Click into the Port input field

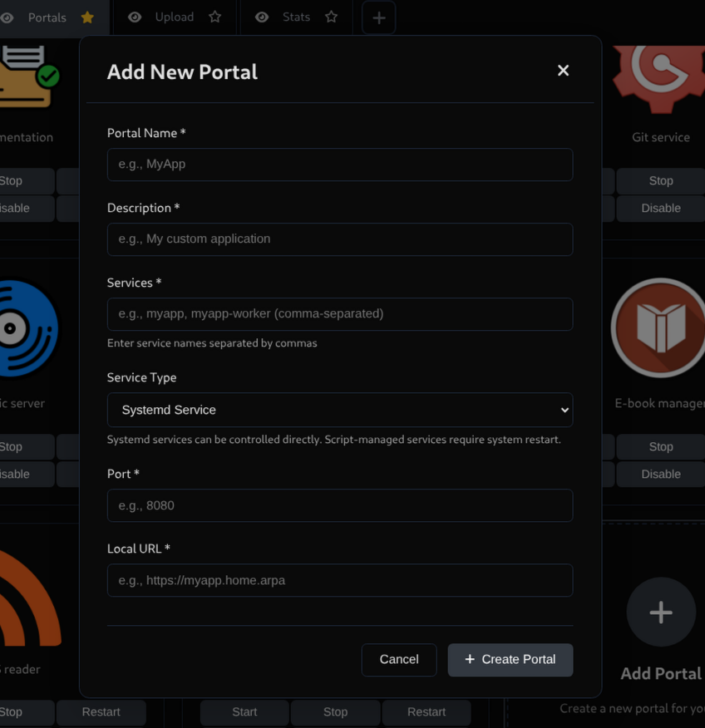(340, 505)
